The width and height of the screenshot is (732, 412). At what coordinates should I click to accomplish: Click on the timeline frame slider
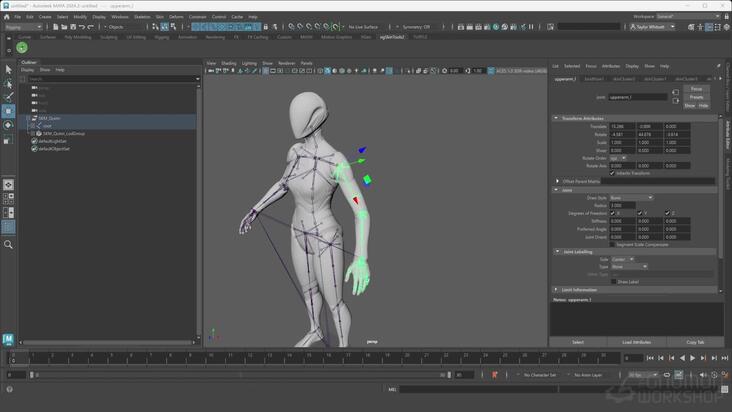click(x=300, y=357)
